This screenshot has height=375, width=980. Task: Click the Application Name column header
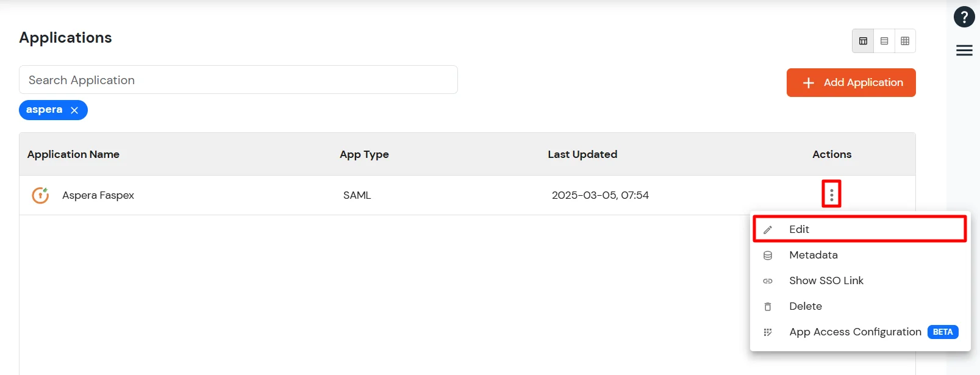click(73, 154)
